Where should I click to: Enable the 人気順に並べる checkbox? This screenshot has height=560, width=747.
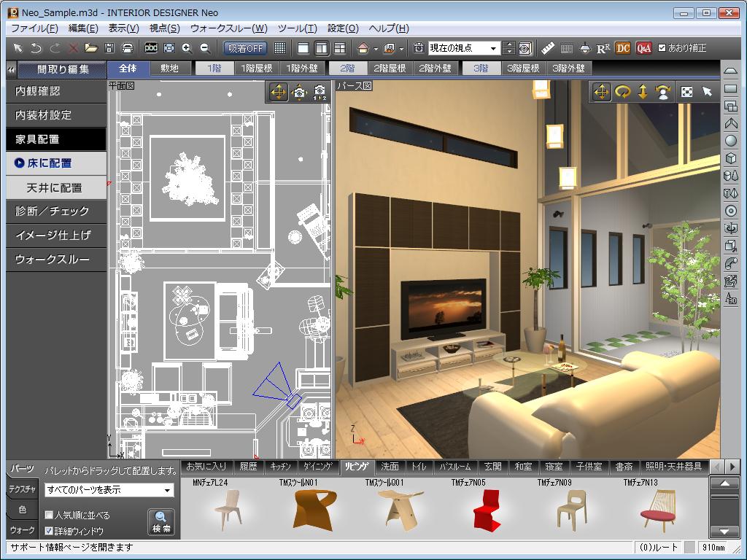49,515
